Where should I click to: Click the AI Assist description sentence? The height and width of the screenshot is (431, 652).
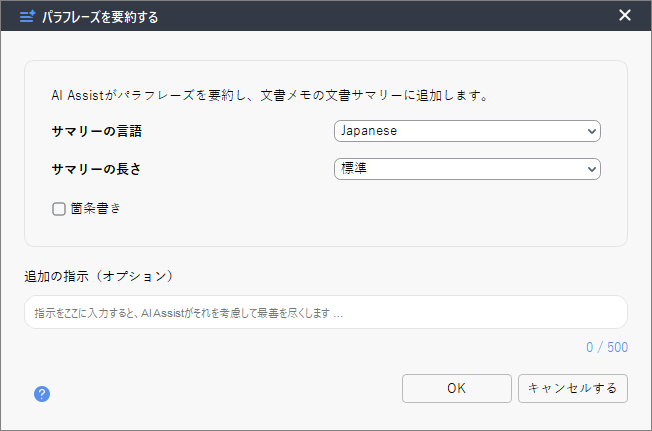[x=269, y=96]
